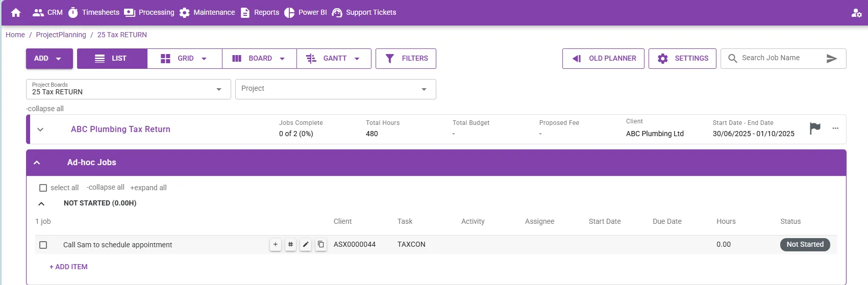Switch to the BOARD view

pyautogui.click(x=259, y=59)
